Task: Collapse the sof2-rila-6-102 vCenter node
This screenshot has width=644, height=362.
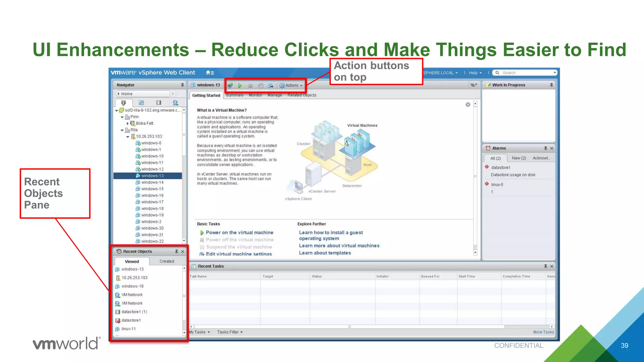Action: [117, 111]
